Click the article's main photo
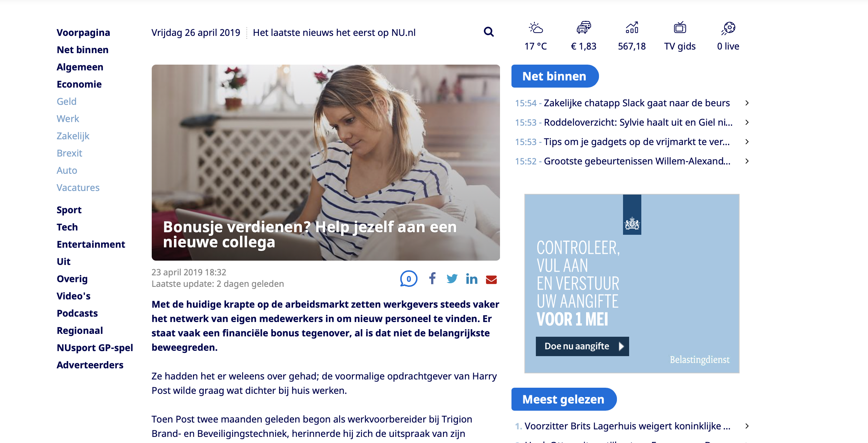Viewport: 868px width, 443px height. [x=326, y=163]
